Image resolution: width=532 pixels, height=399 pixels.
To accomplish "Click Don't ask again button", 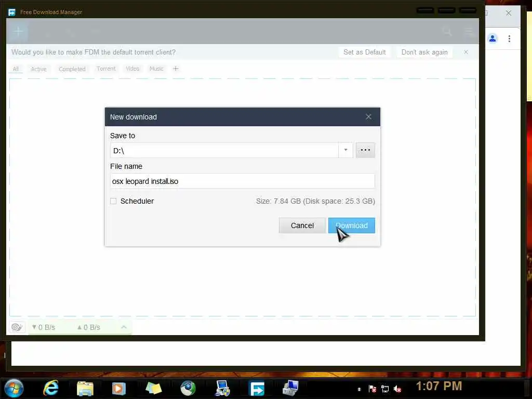I will [x=424, y=52].
